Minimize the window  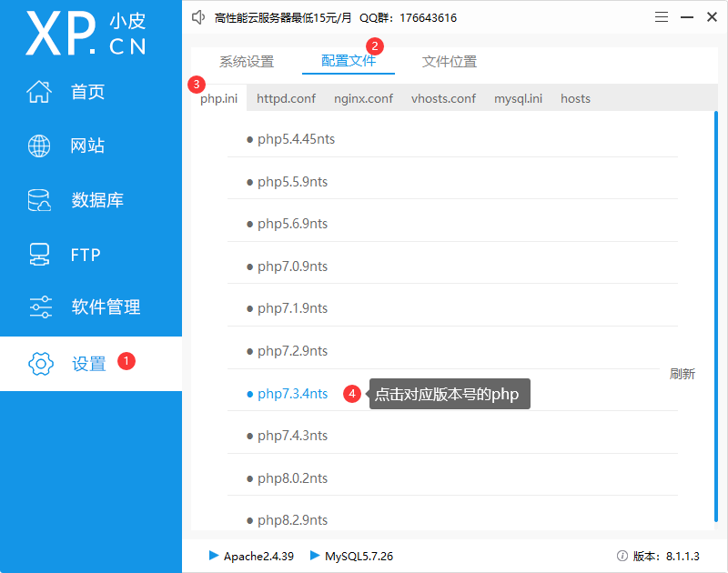coord(687,17)
